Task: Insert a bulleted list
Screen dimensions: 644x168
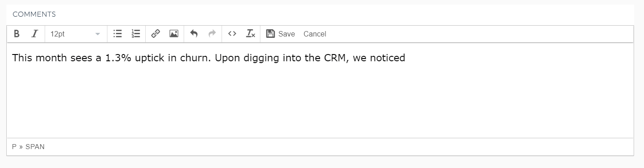Action: coord(117,34)
